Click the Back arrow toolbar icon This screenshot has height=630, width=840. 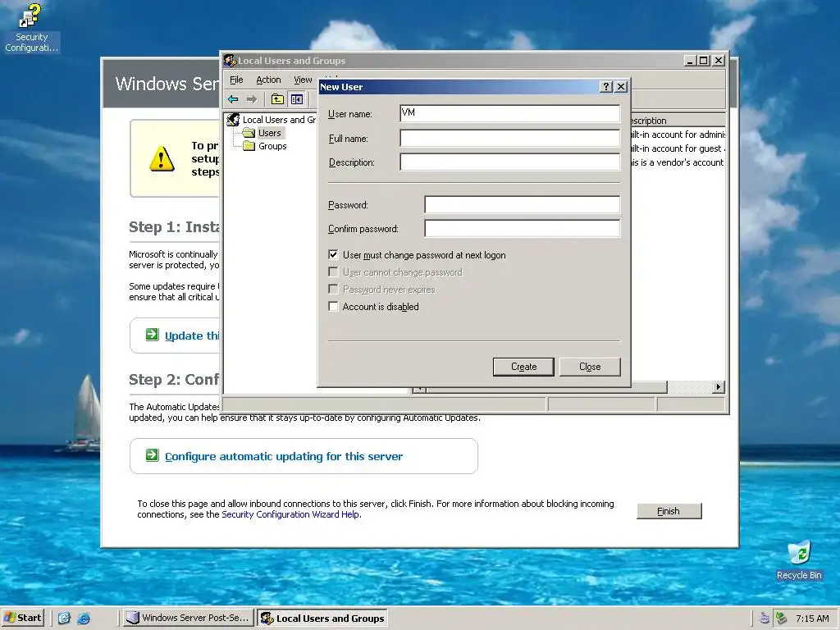(x=233, y=99)
